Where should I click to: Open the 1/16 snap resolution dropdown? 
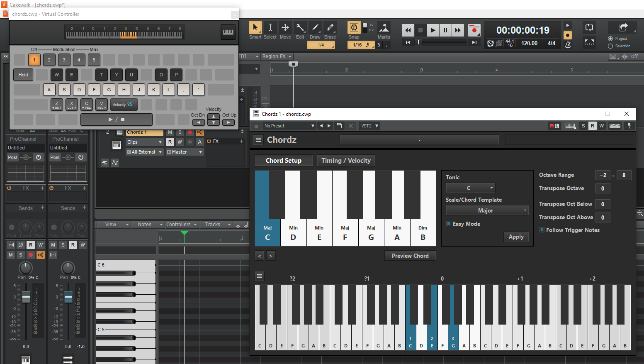361,45
